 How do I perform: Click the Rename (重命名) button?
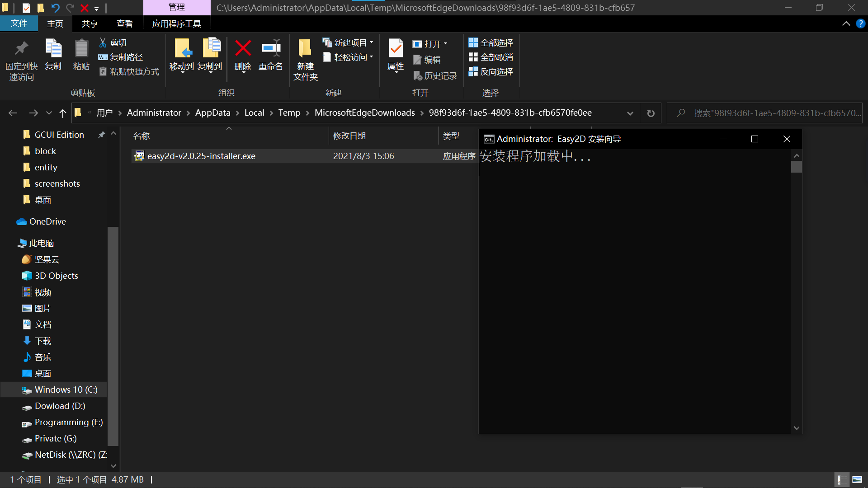(x=270, y=55)
